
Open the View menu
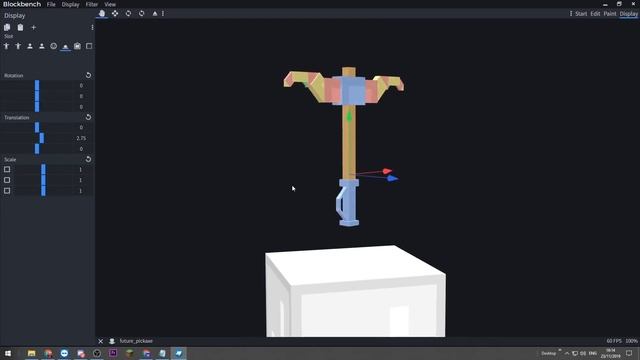click(x=110, y=4)
